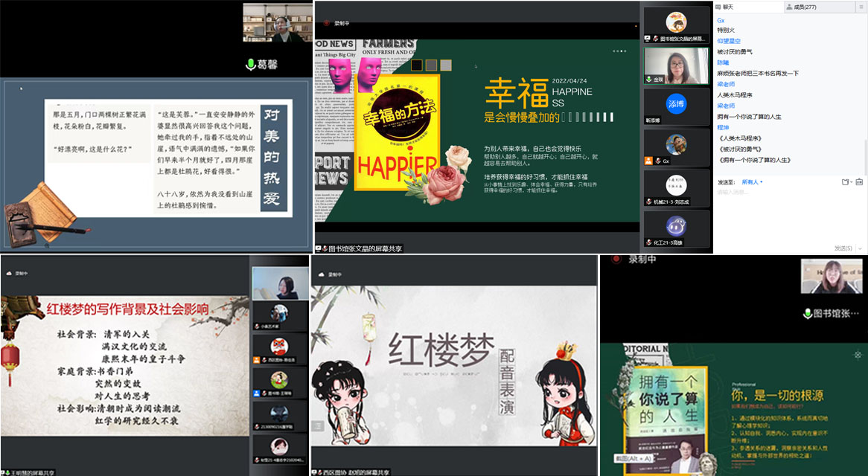Viewport: 868px width, 476px height.
Task: Click the 梁老师 sender name in chat
Action: pos(726,84)
